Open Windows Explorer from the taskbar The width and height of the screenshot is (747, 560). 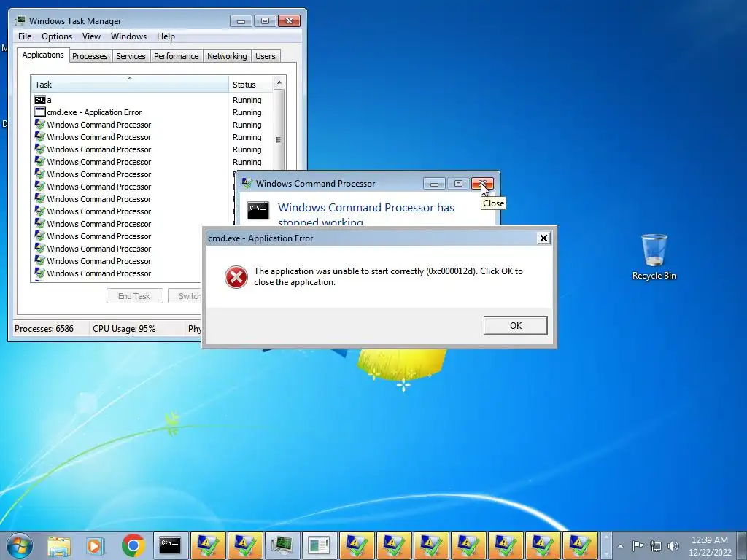(x=58, y=545)
